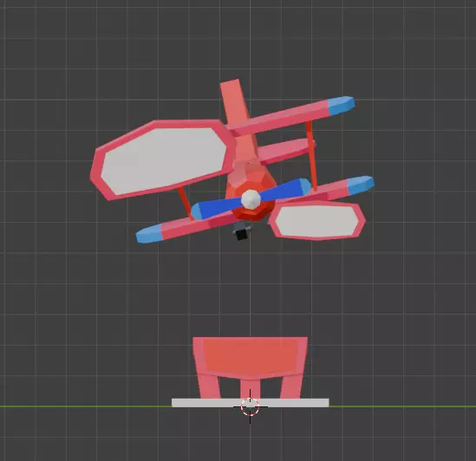Image resolution: width=476 pixels, height=461 pixels.
Task: Select the red strut between right wings
Action: pos(311,156)
